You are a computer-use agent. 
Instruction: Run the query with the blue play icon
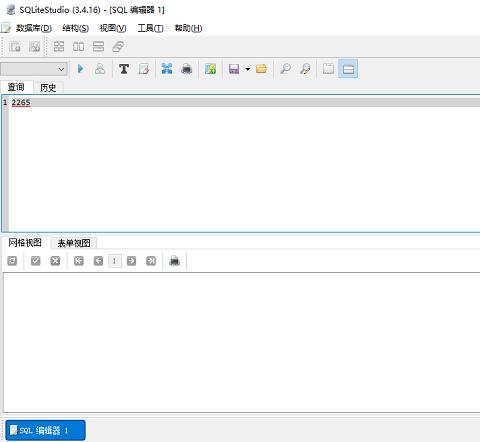tap(80, 69)
